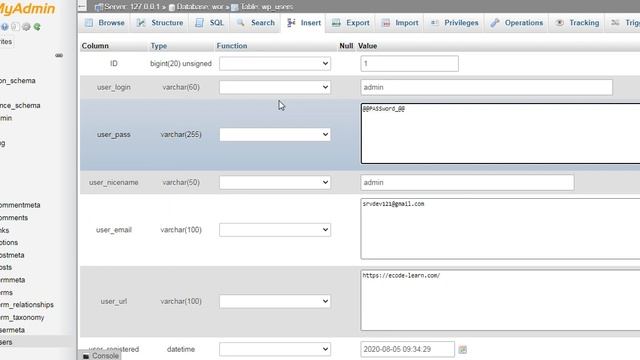This screenshot has width=640, height=360.
Task: Open the user_pass function dropdown
Action: 275,134
